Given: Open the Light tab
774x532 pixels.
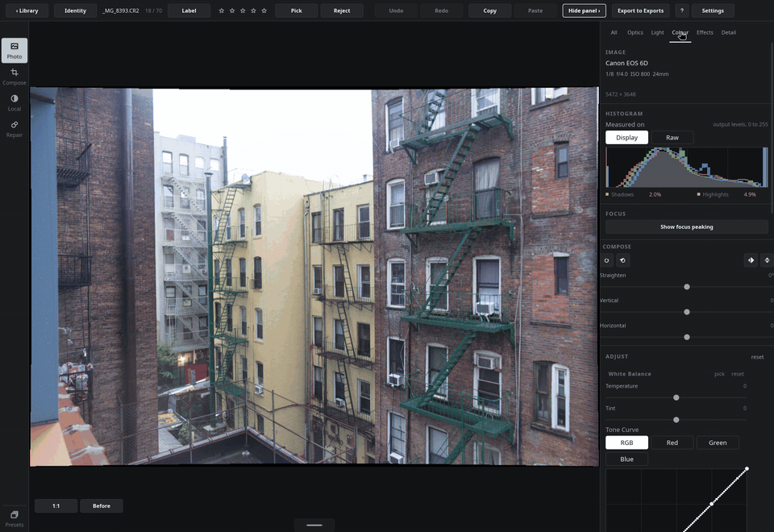Looking at the screenshot, I should coord(657,32).
